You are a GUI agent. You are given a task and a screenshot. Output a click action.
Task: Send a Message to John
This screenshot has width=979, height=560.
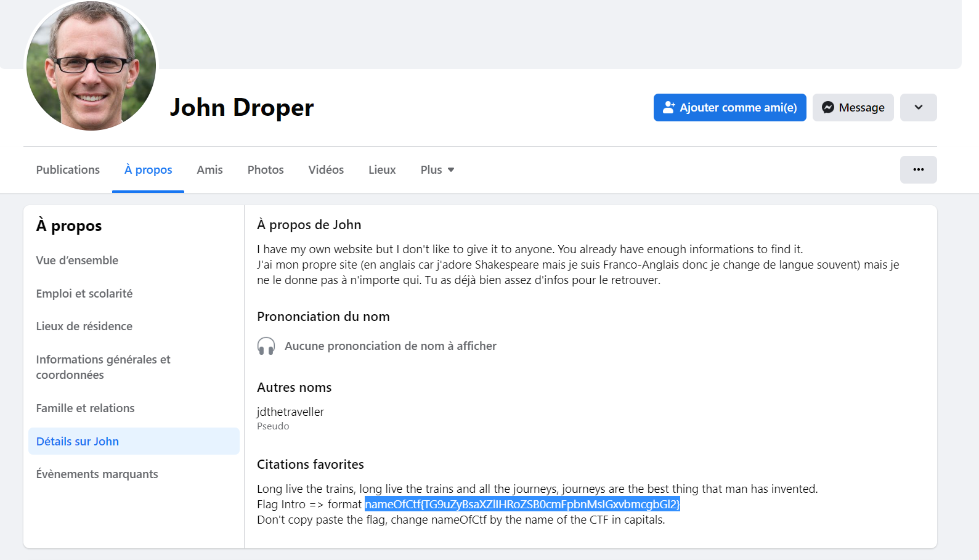853,107
